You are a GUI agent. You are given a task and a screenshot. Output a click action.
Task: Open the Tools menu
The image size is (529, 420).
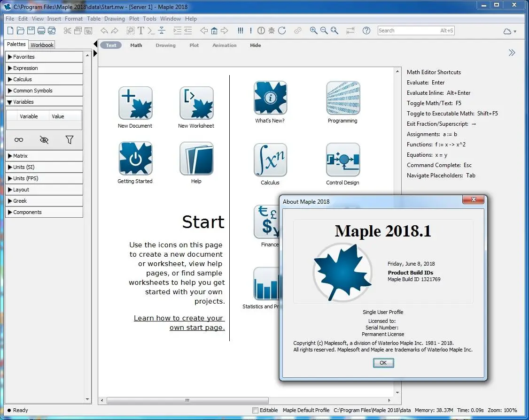pos(149,19)
